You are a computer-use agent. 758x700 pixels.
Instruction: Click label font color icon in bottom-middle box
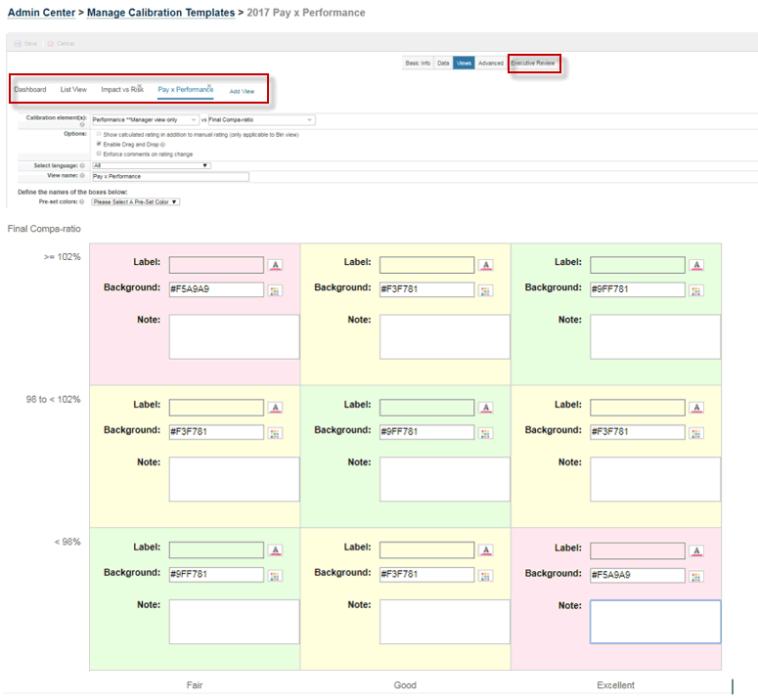pos(486,550)
